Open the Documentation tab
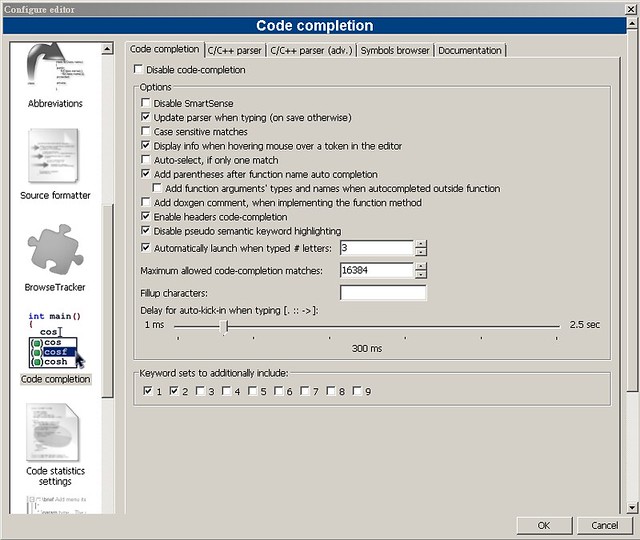This screenshot has height=540, width=640. [x=470, y=51]
